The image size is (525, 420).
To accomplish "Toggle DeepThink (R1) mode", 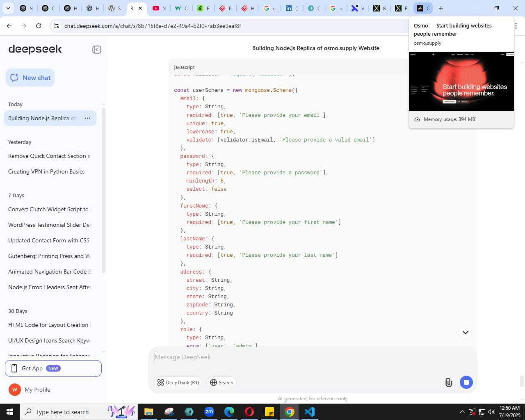I will [x=178, y=383].
